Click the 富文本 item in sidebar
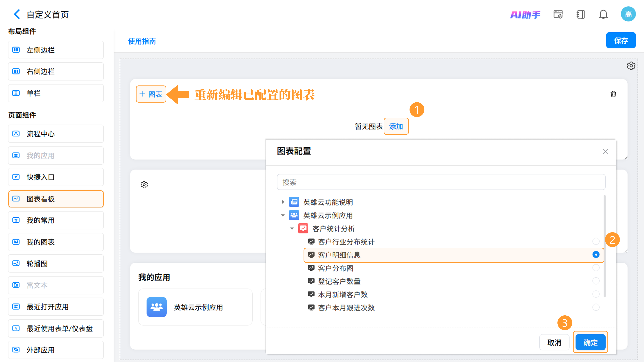This screenshot has height=362, width=644. point(56,285)
